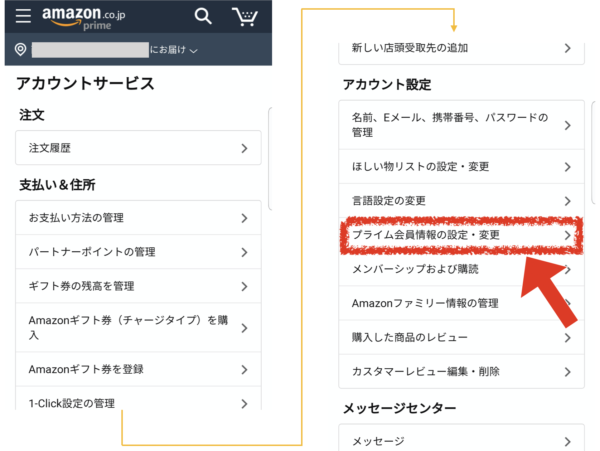The image size is (600, 451).
Task: Open 言語設定の変更
Action: point(461,200)
